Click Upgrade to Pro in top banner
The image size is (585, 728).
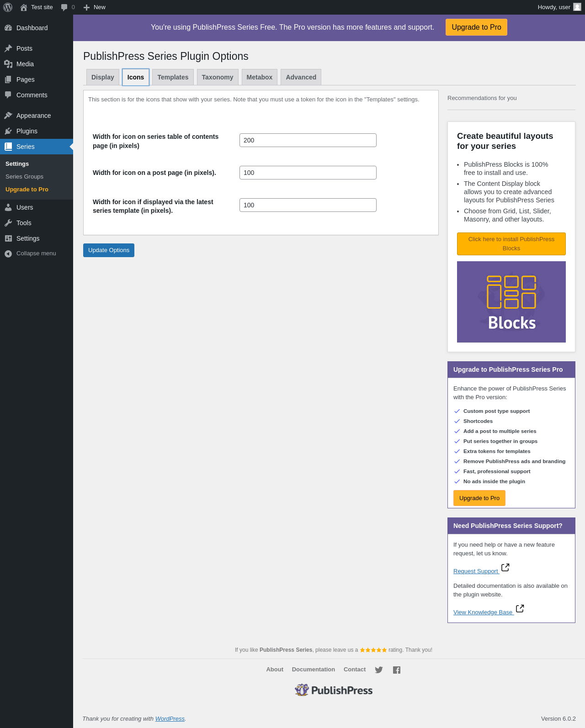(476, 27)
